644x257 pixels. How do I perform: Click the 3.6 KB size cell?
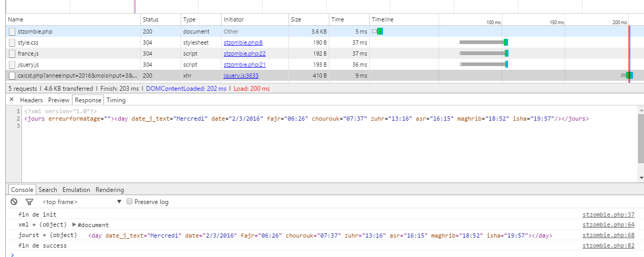point(318,31)
